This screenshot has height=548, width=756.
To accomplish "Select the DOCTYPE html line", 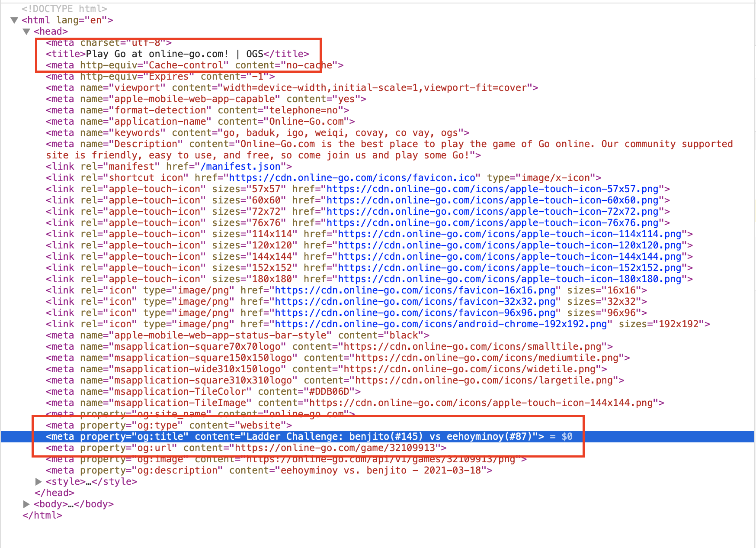I will coord(64,9).
